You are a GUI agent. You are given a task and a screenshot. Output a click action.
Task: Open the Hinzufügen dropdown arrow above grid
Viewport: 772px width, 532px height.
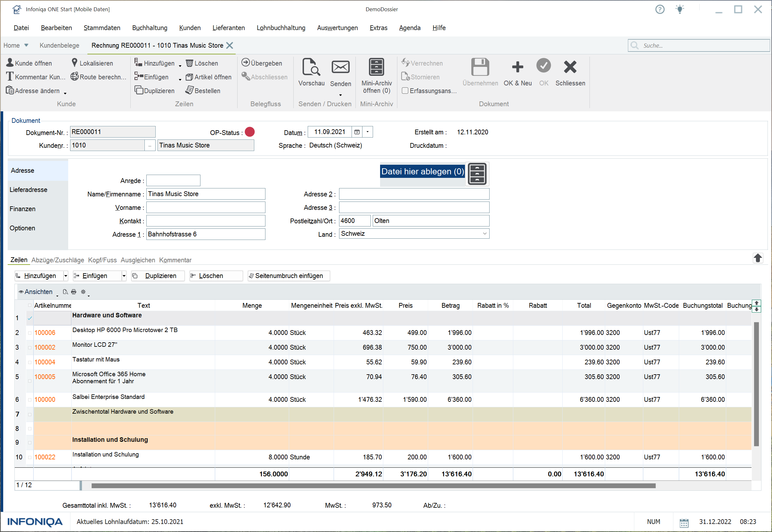point(66,276)
